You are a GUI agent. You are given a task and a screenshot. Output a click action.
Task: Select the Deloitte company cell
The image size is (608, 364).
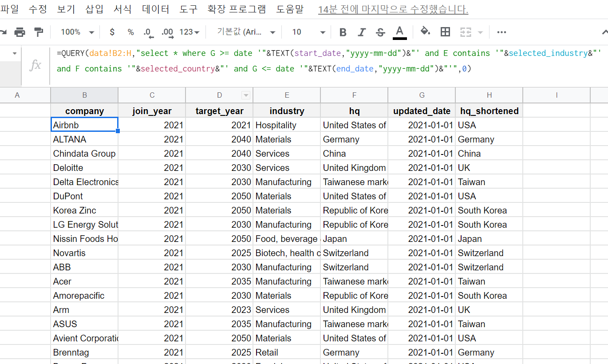[84, 168]
